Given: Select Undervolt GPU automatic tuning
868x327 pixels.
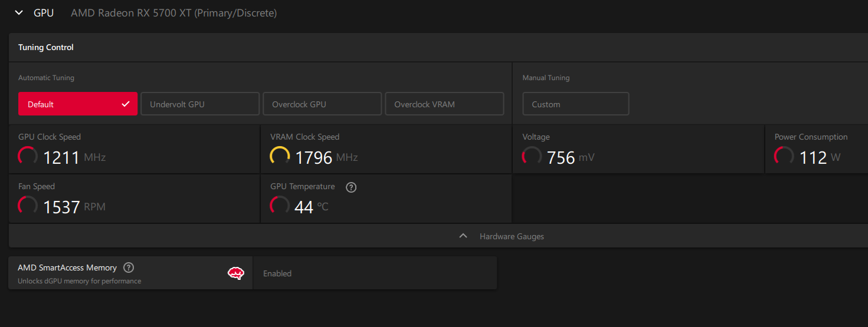Looking at the screenshot, I should click(x=200, y=104).
